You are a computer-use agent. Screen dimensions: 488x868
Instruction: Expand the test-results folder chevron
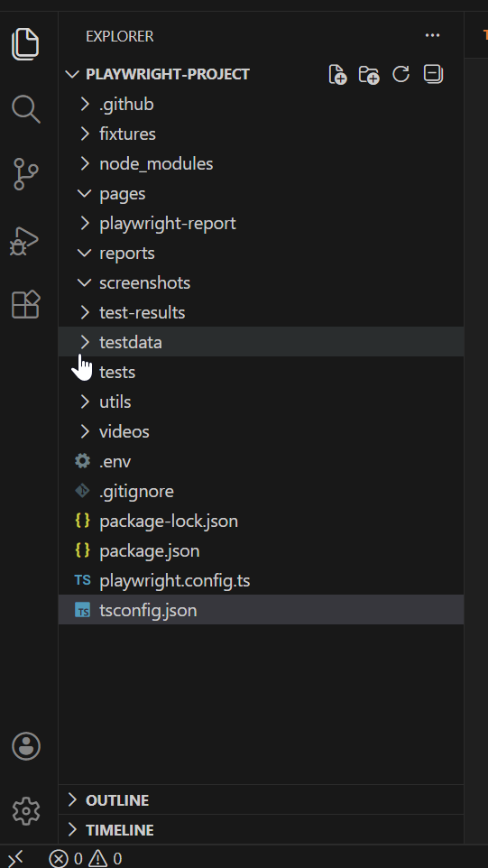pos(85,313)
